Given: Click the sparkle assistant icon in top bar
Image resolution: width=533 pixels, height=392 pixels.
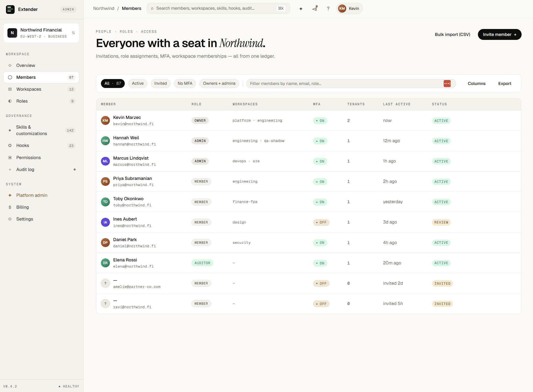Looking at the screenshot, I should point(301,9).
